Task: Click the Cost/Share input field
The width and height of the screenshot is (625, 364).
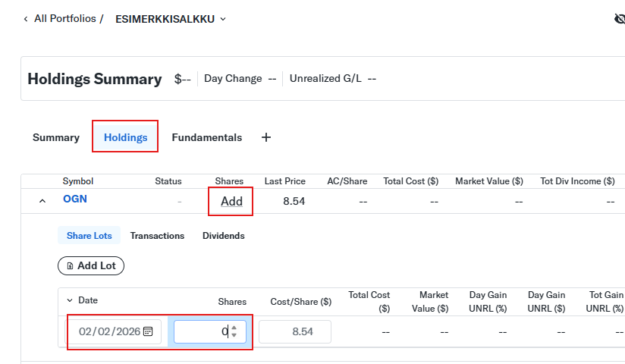Action: (295, 331)
